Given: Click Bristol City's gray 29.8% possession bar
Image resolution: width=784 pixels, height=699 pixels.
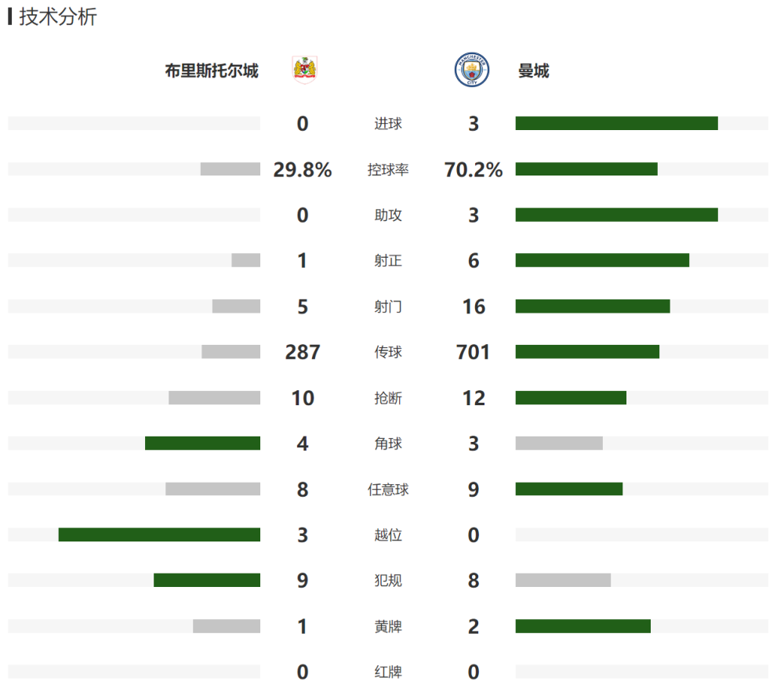Looking at the screenshot, I should coord(230,169).
